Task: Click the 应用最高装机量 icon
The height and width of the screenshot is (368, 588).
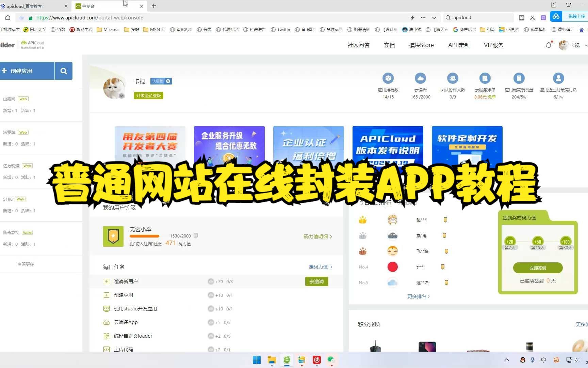Action: point(519,78)
